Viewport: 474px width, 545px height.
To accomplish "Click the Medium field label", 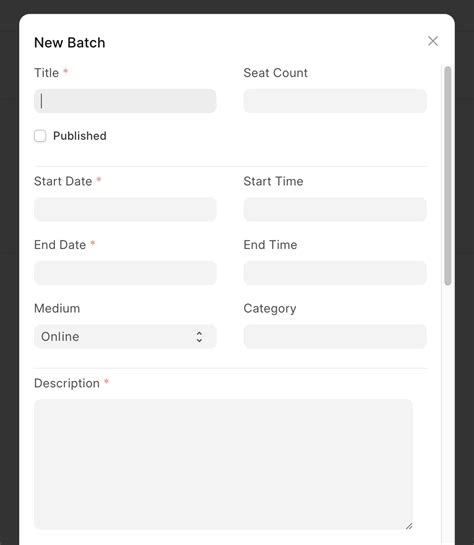I will 57,308.
